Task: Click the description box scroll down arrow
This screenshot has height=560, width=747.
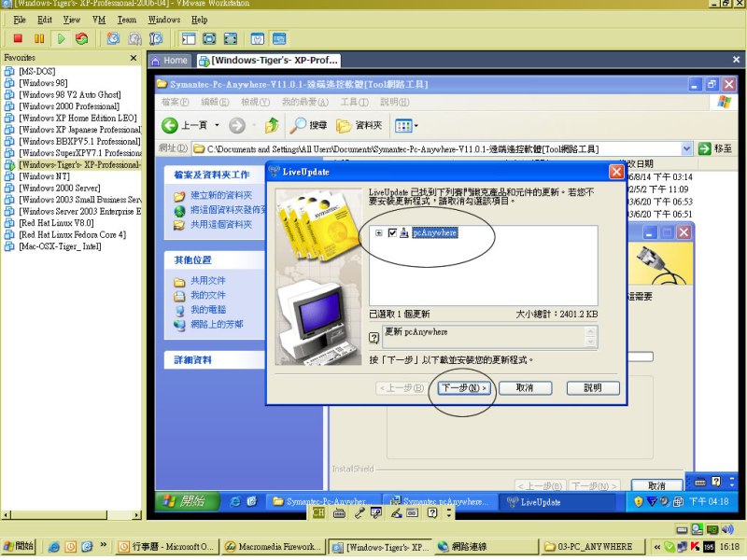Action: pyautogui.click(x=591, y=342)
